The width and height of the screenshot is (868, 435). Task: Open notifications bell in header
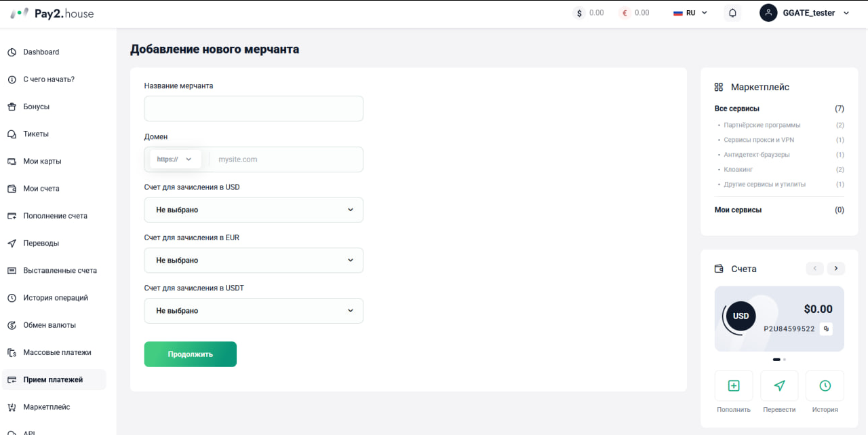(x=732, y=13)
